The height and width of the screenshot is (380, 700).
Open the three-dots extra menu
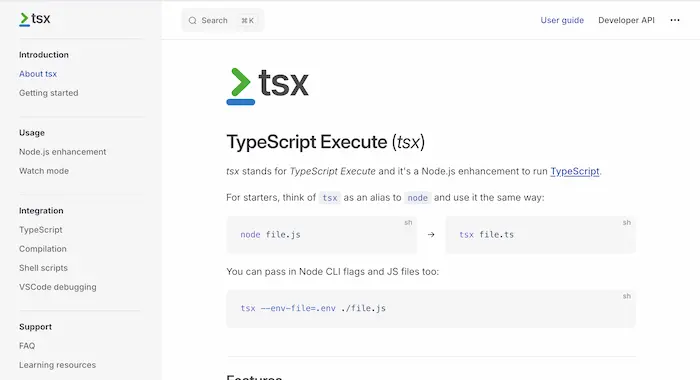pyautogui.click(x=675, y=20)
